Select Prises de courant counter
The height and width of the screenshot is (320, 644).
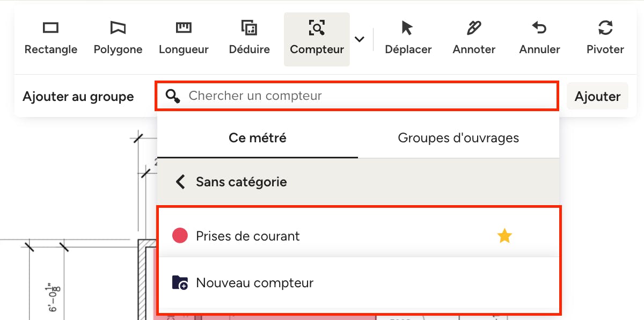coord(248,236)
